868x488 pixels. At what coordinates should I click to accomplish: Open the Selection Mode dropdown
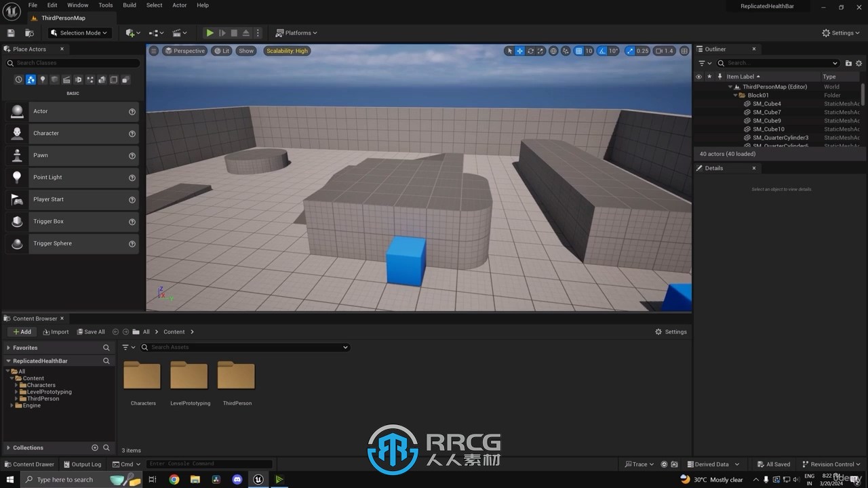79,33
